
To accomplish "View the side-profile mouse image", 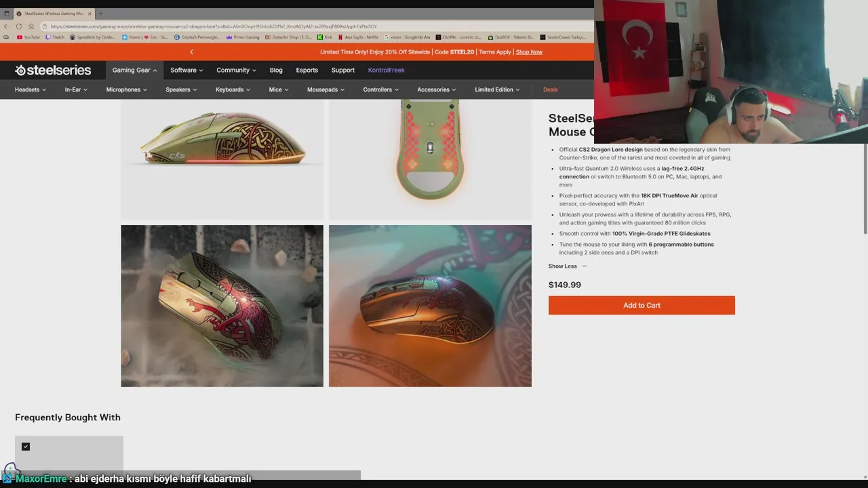I will click(x=222, y=159).
